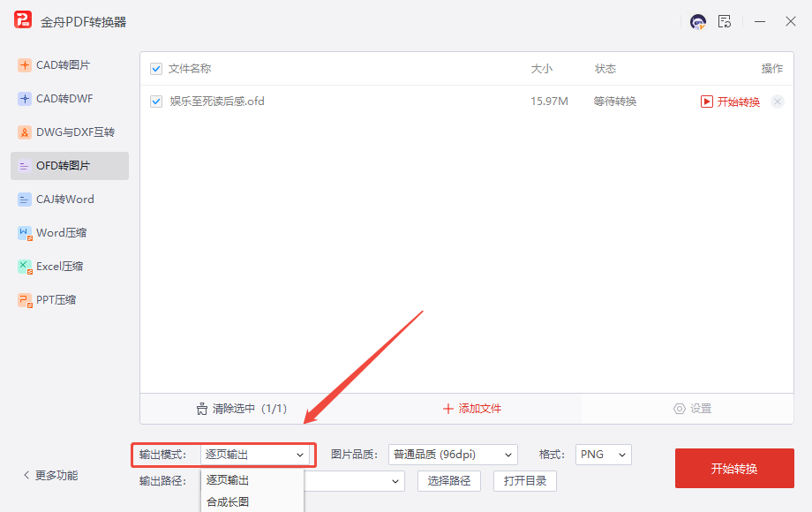812x512 pixels.
Task: Open the feedback note icon in title bar
Action: [725, 22]
